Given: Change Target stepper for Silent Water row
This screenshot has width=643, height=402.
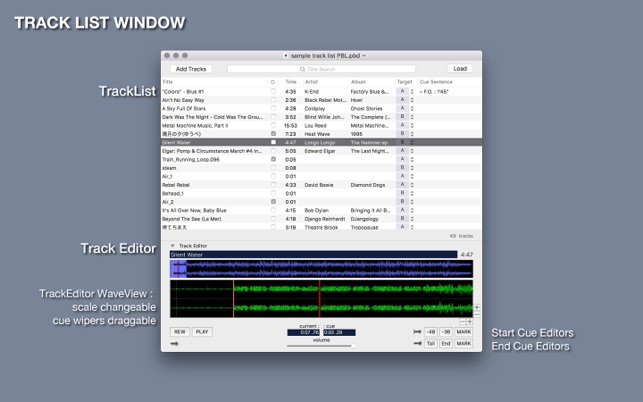Looking at the screenshot, I should pos(412,142).
